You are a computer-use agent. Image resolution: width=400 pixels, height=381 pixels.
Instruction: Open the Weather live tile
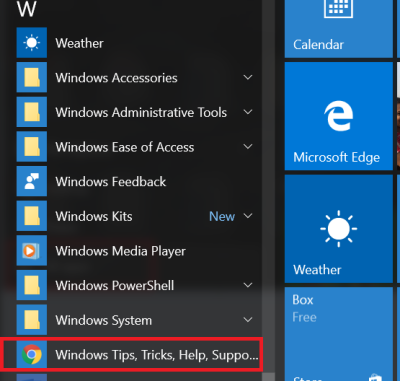coord(338,229)
